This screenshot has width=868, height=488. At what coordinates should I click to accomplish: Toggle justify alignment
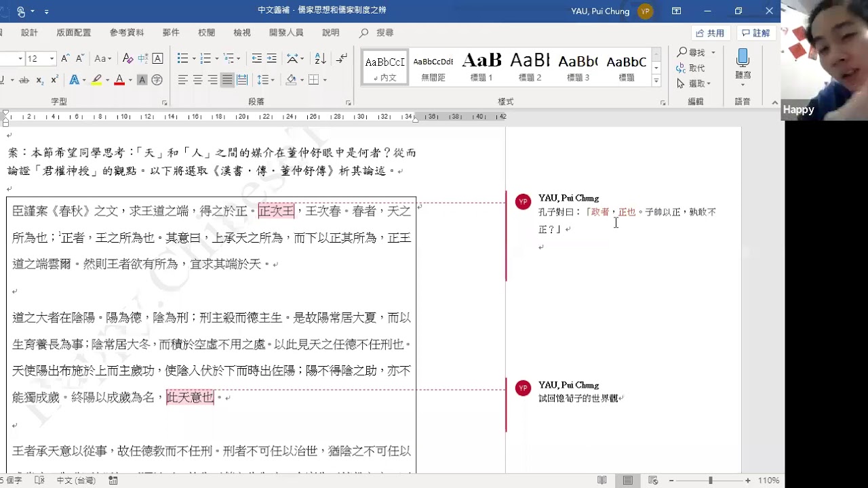tap(227, 80)
